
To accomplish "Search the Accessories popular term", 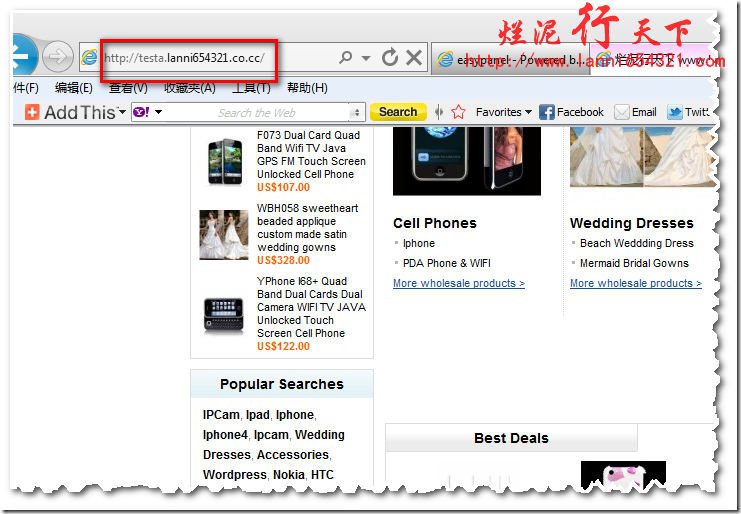I will click(293, 454).
